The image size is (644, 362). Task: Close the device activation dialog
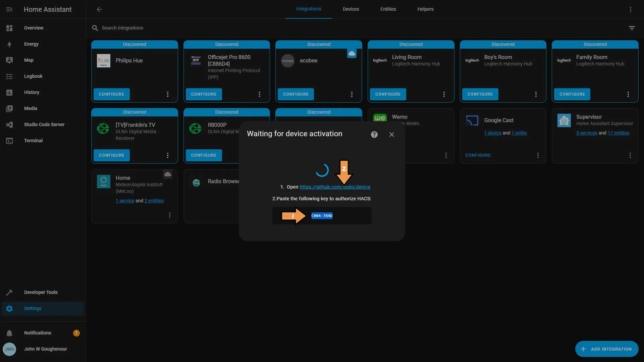click(x=392, y=135)
